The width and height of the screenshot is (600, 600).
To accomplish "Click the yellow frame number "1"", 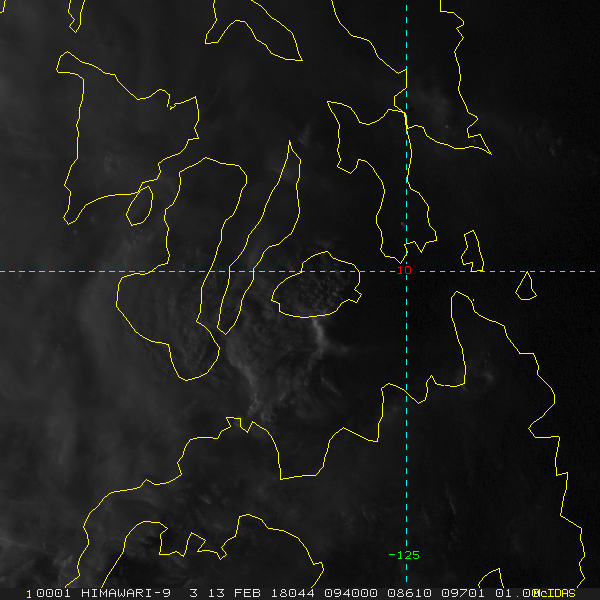I will coord(29,594).
